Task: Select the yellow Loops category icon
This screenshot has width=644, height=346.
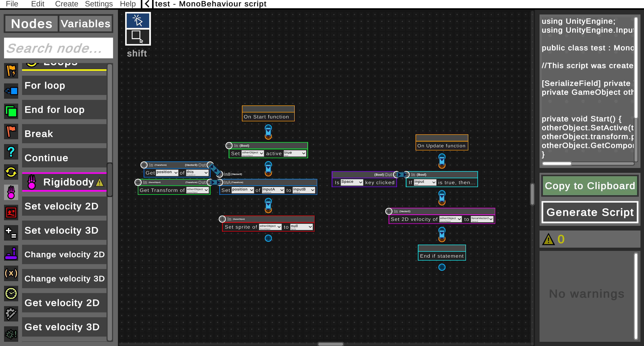Action: (11, 172)
